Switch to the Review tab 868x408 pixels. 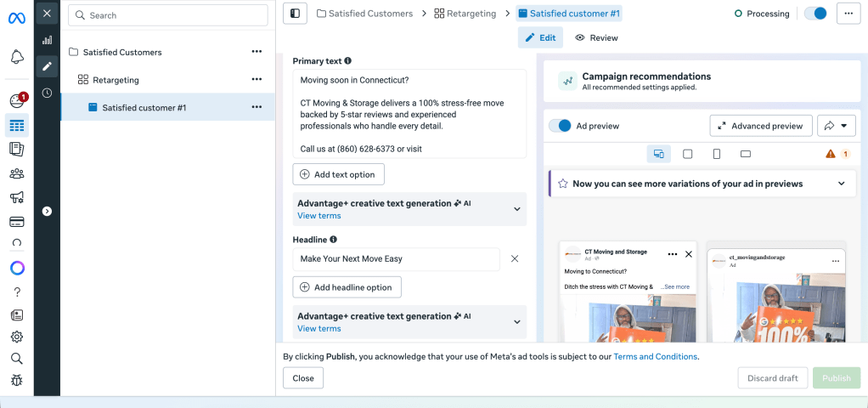pos(596,37)
